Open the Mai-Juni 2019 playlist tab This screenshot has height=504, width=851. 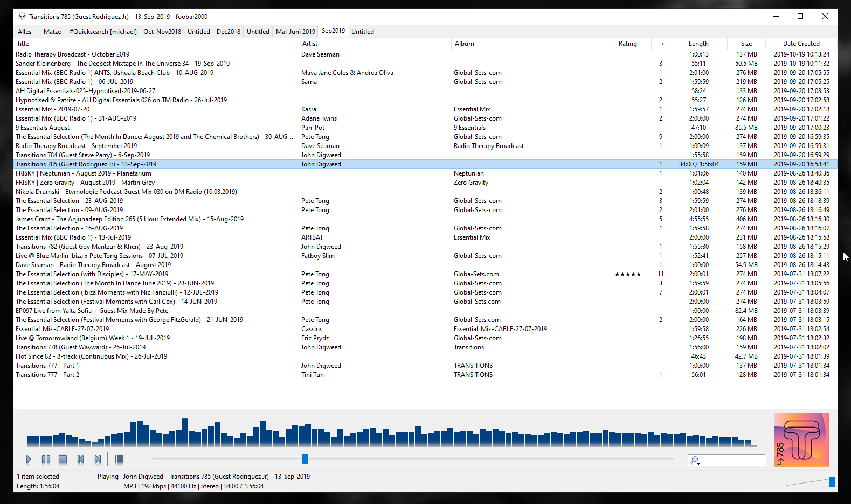pos(295,32)
